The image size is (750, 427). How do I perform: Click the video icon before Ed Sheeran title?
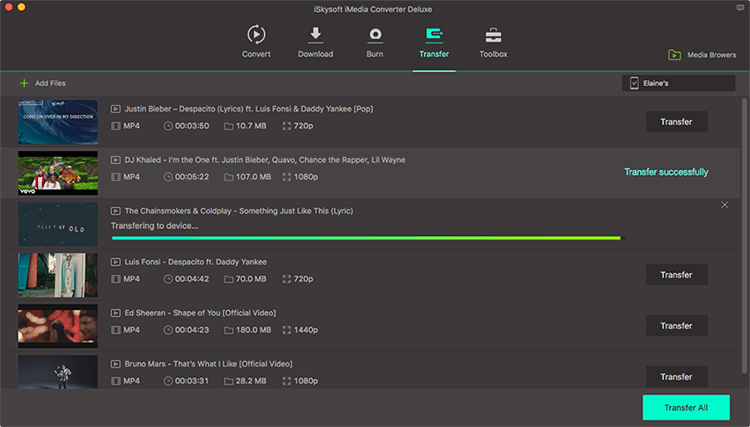[x=115, y=313]
